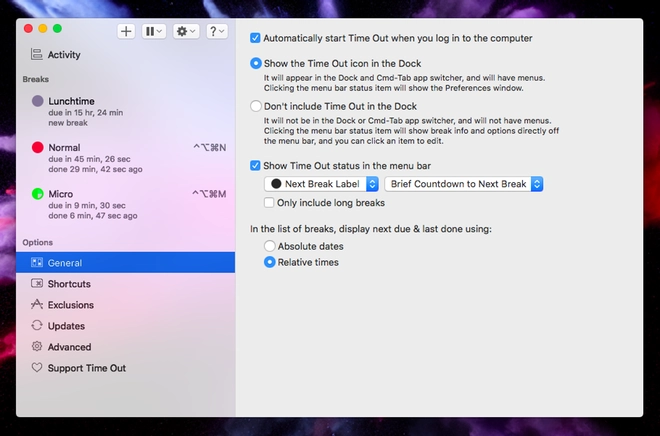
Task: Open the pause breaks dropdown button
Action: (x=154, y=31)
